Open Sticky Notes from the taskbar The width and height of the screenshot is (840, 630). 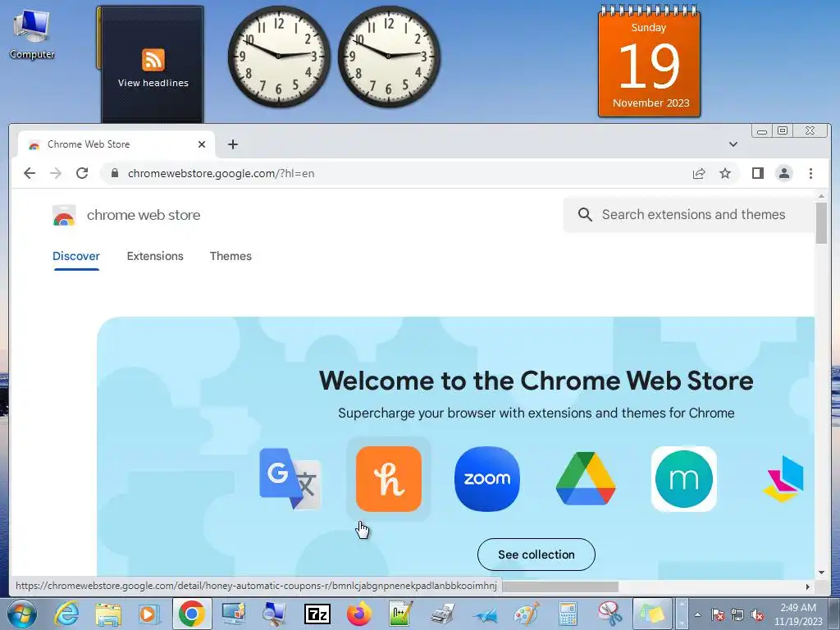coord(651,614)
